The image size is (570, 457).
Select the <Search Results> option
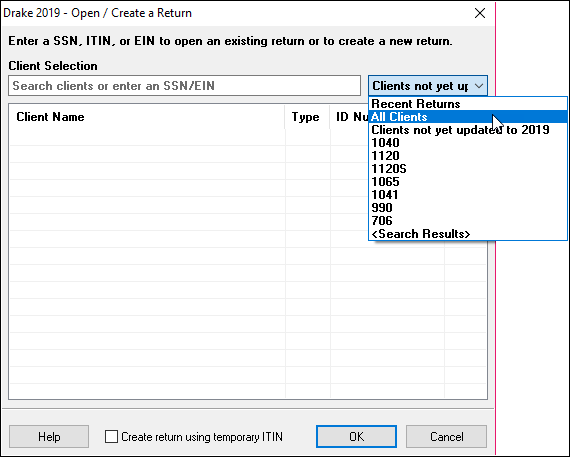pos(468,234)
